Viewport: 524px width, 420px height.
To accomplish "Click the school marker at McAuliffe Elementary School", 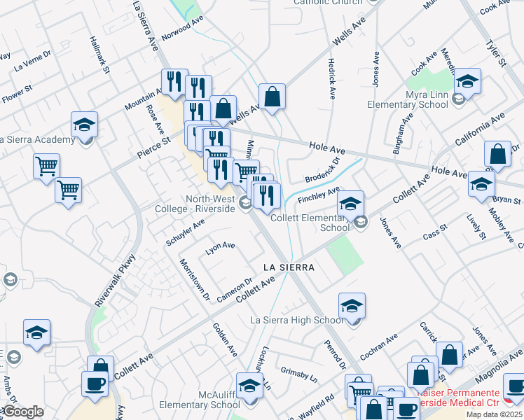I will coord(249,386).
